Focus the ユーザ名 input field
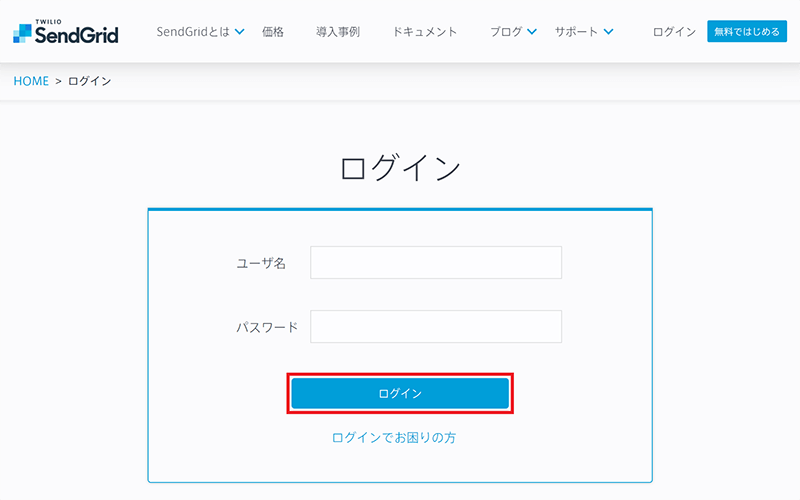Screen dimensions: 800x500 click(x=436, y=263)
